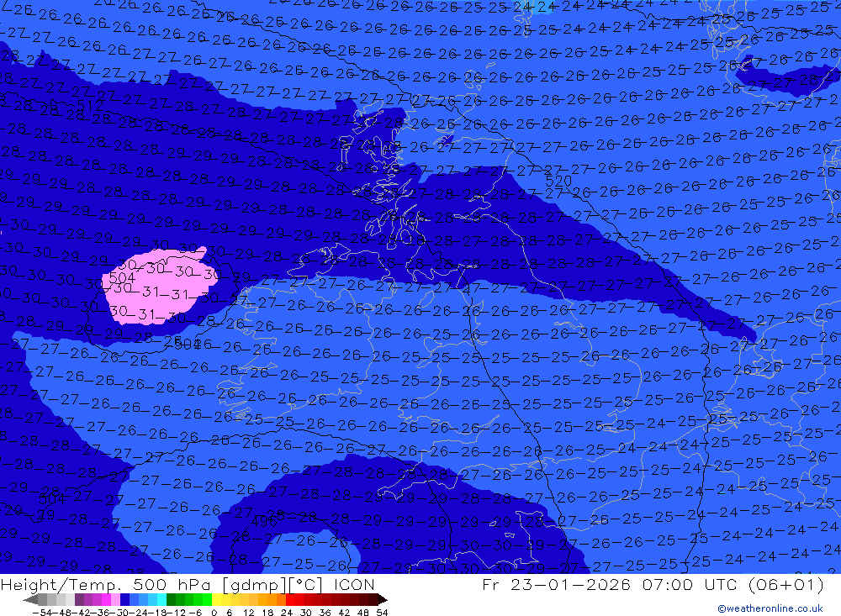Click the '504' label inside pink area
The image size is (841, 616).
[x=122, y=277]
